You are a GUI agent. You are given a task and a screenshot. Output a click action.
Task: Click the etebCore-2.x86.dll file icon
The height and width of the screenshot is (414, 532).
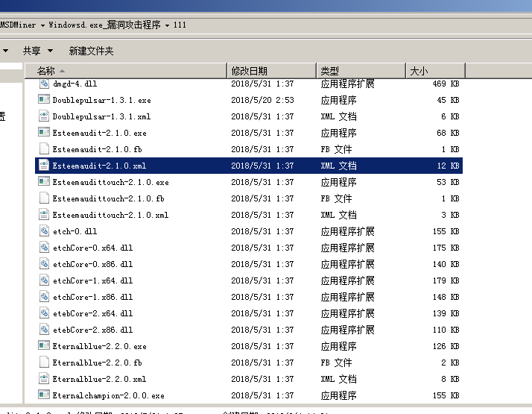44,330
